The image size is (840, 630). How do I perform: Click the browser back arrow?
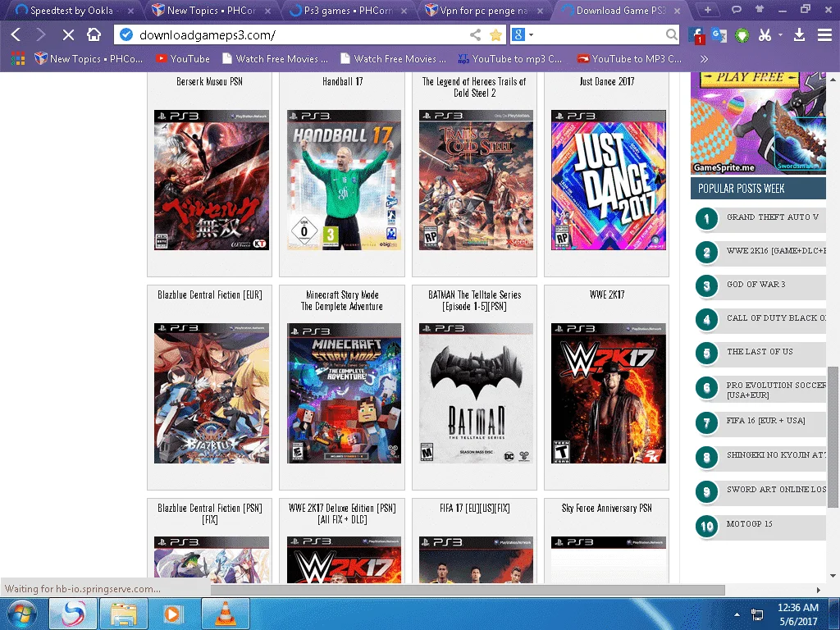pos(16,34)
